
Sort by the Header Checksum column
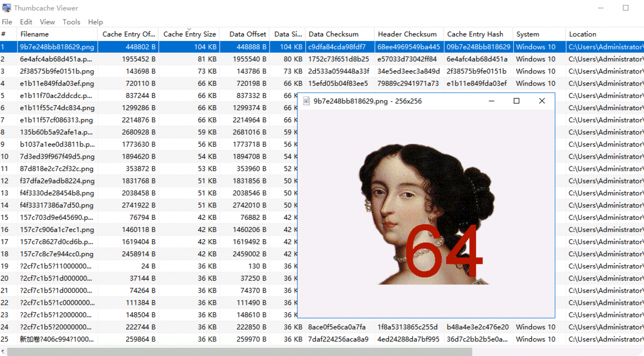(x=408, y=34)
